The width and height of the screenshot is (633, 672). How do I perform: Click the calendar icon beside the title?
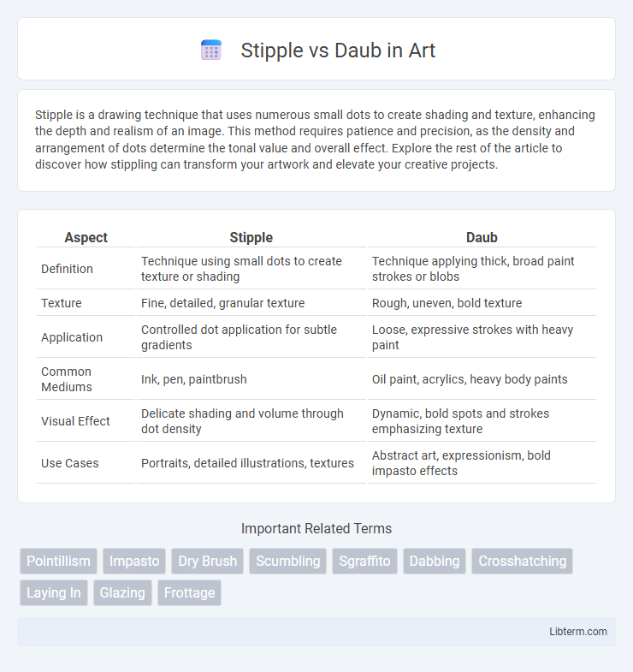211,51
